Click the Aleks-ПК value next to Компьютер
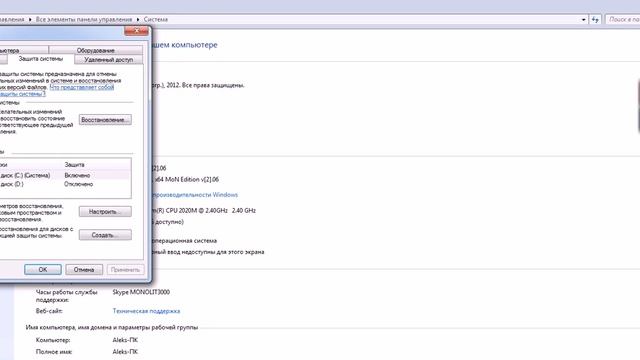This screenshot has width=640, height=360. pyautogui.click(x=125, y=340)
